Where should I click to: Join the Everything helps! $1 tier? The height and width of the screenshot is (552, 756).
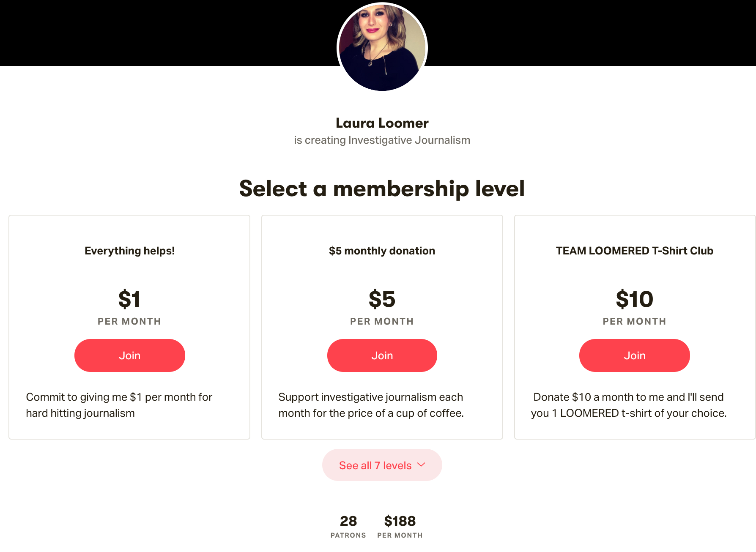129,355
